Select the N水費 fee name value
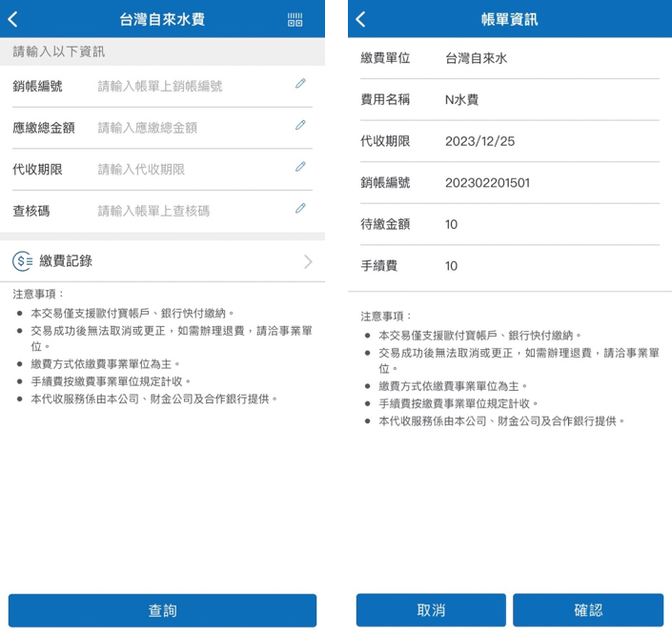Image resolution: width=672 pixels, height=636 pixels. coord(461,99)
